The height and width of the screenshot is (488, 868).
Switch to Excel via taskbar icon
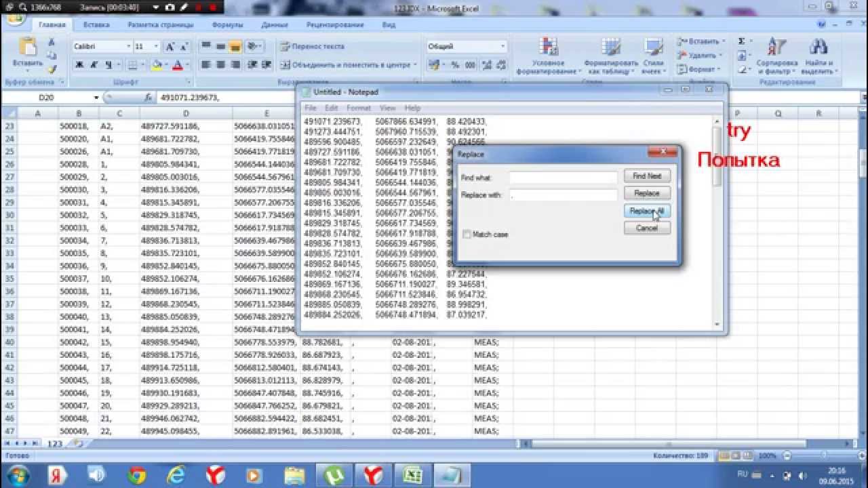pyautogui.click(x=412, y=474)
